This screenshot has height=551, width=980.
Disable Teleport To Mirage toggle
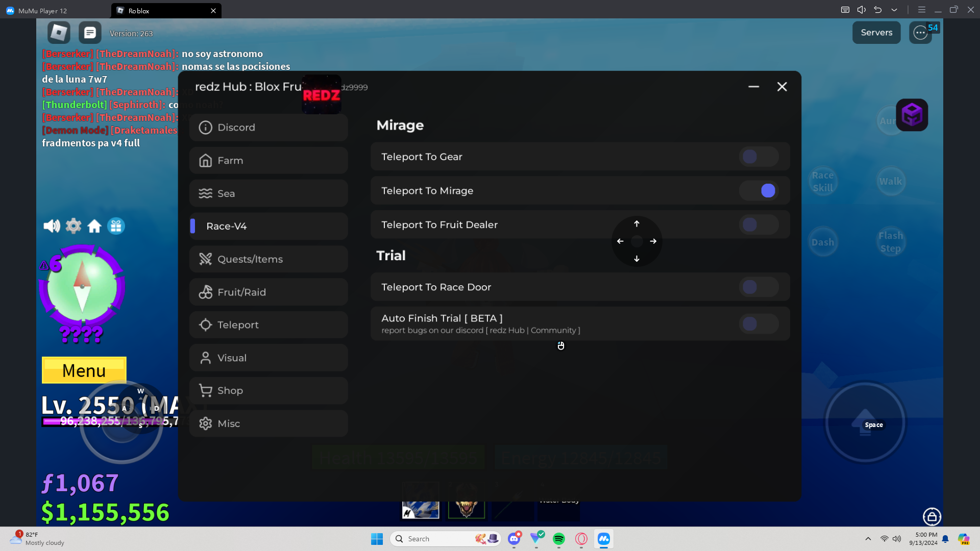click(x=758, y=191)
